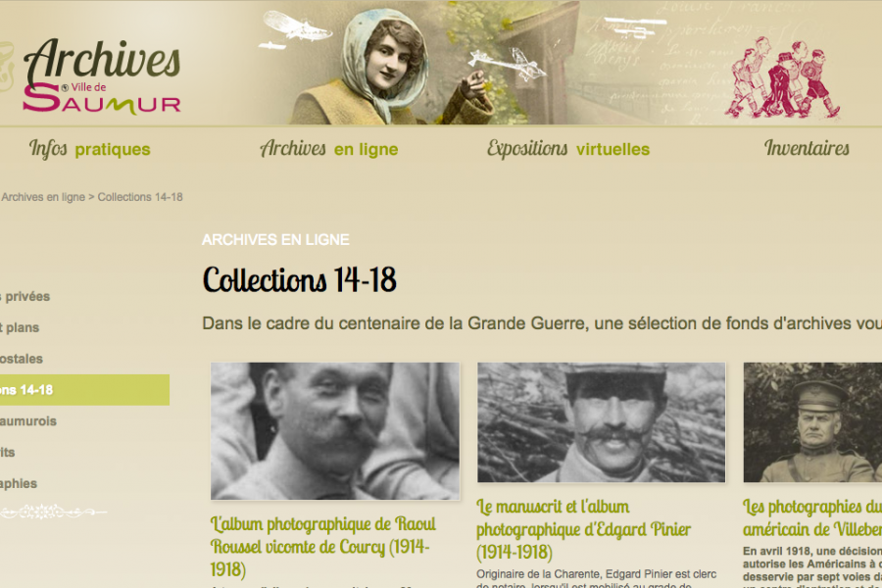The image size is (882, 588).
Task: Select the sidebar item ending in aumurois
Action: pos(28,420)
